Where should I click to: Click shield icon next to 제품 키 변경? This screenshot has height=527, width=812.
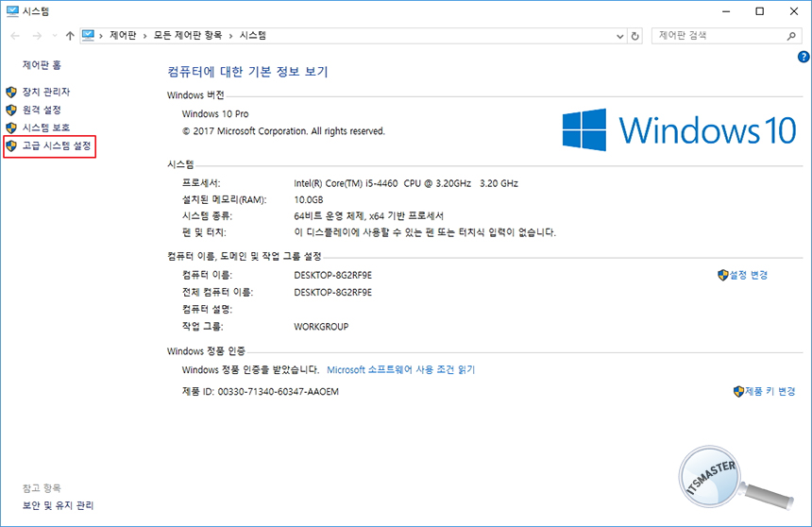[x=739, y=392]
